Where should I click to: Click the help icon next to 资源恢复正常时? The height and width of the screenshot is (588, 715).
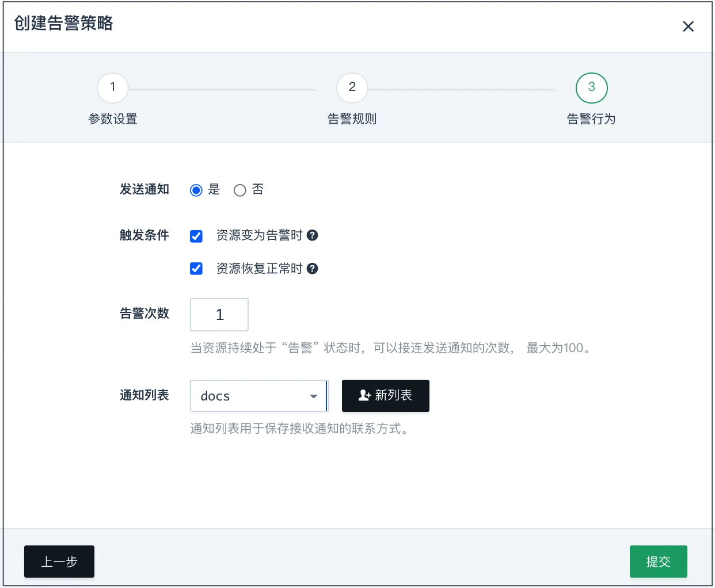click(312, 268)
